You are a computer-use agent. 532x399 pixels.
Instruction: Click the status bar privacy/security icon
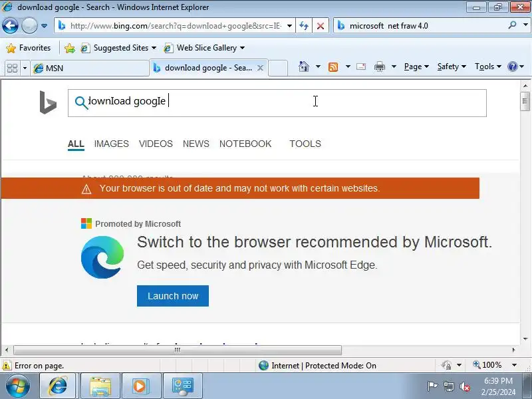pyautogui.click(x=446, y=365)
